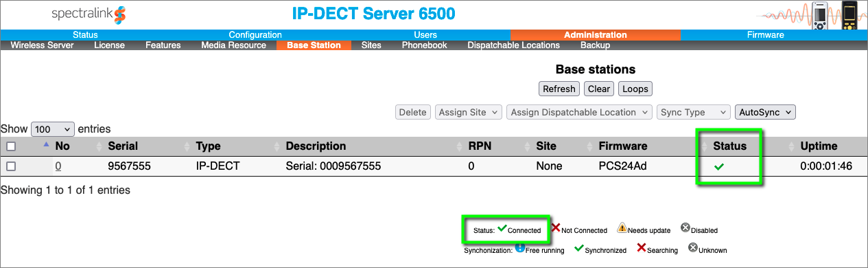Click the Searching red X icon
Screen dimensions: 868x268
click(x=642, y=248)
